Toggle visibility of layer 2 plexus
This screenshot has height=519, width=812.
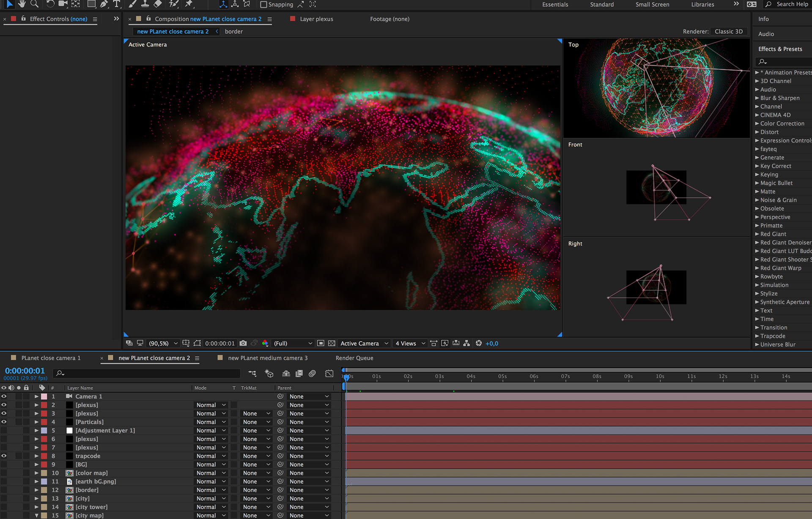(4, 405)
